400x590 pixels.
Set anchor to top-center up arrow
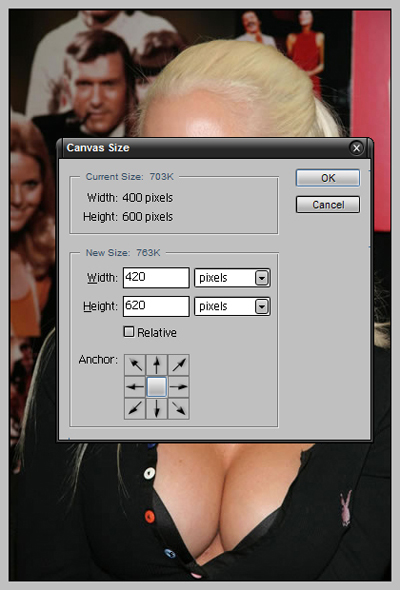coord(157,365)
